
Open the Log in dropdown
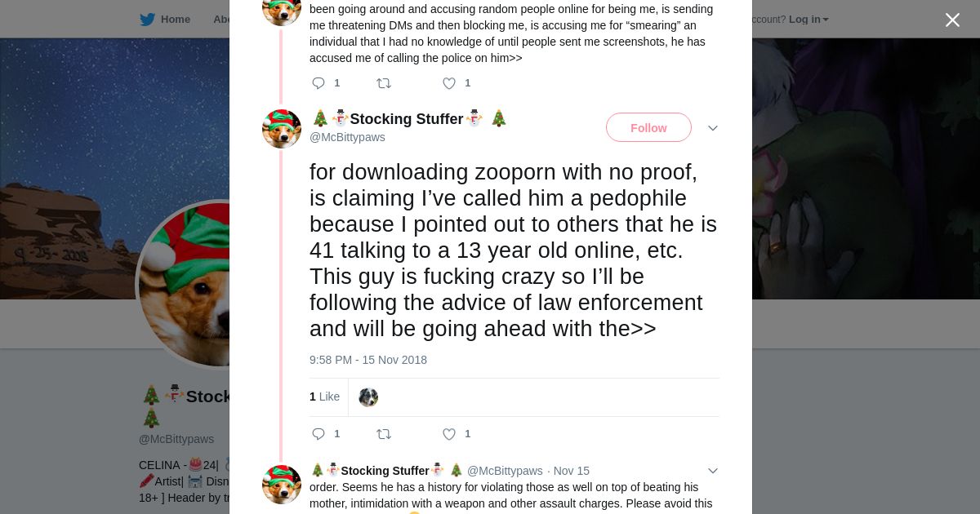808,20
